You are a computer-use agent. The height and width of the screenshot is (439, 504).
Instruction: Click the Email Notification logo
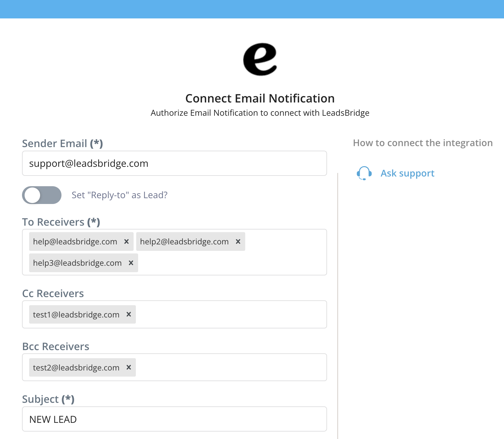point(260,59)
